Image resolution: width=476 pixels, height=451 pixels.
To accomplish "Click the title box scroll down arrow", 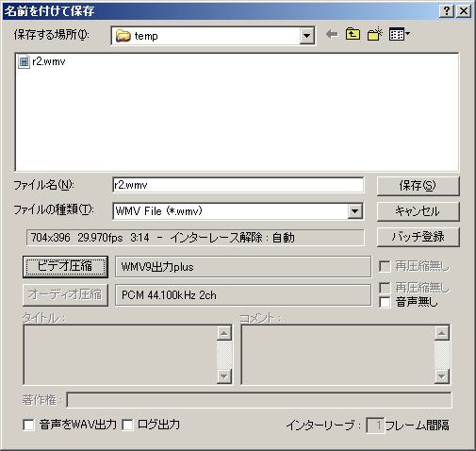I will (224, 376).
